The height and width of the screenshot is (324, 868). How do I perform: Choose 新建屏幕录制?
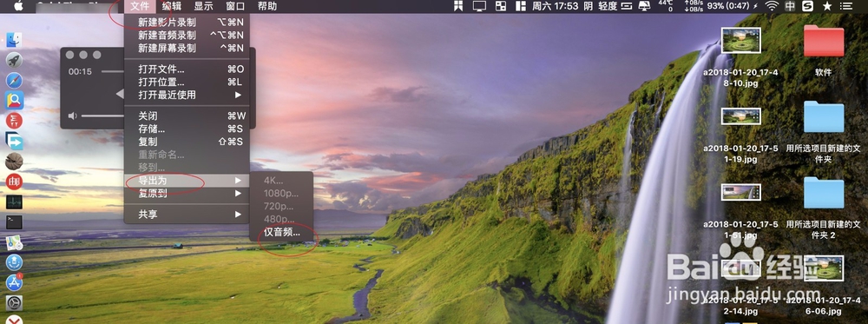pos(187,48)
